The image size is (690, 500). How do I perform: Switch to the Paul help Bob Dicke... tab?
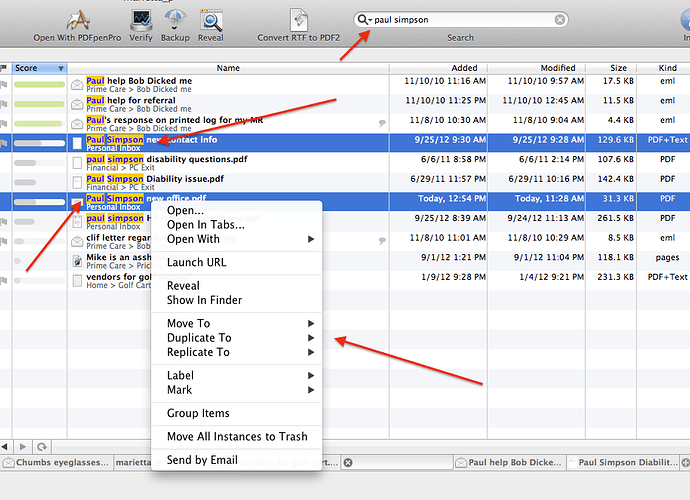click(510, 463)
